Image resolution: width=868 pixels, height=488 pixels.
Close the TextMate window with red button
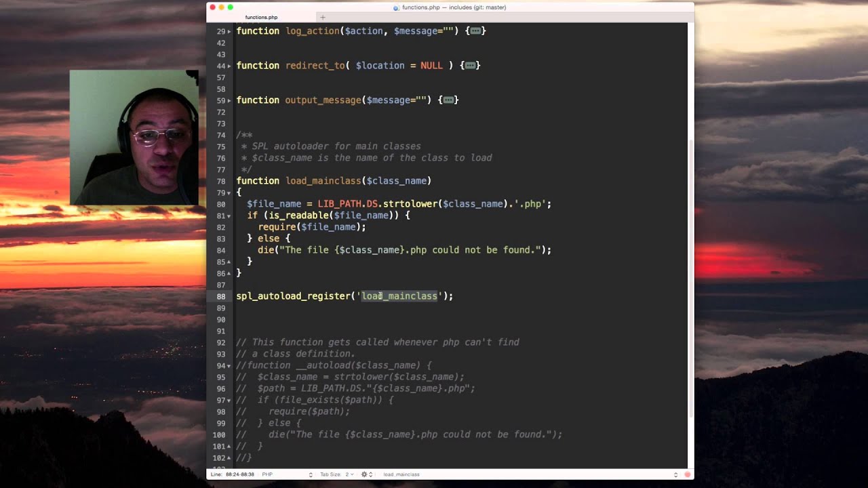pyautogui.click(x=213, y=7)
